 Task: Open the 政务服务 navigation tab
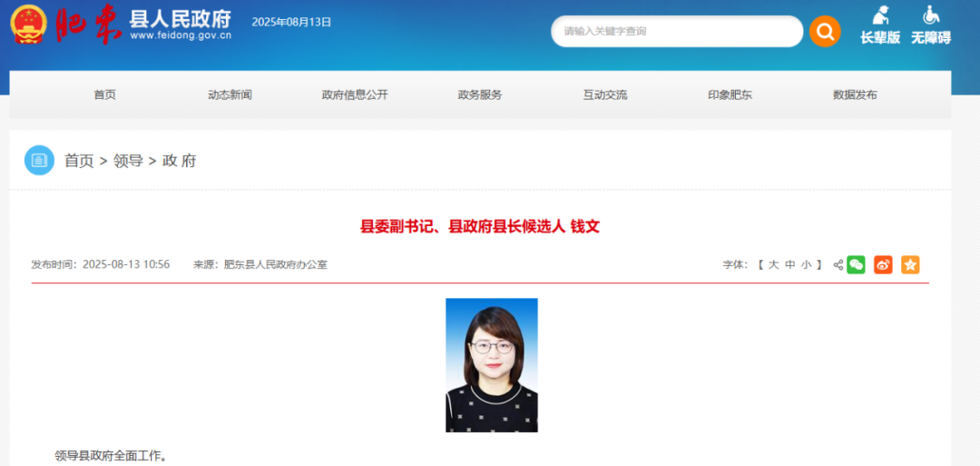point(480,95)
